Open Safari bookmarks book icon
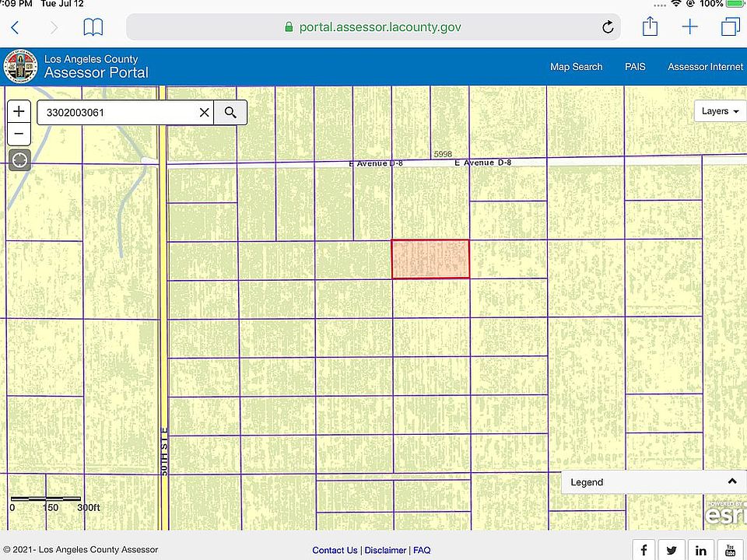Screen dimensions: 747x560 (93, 27)
